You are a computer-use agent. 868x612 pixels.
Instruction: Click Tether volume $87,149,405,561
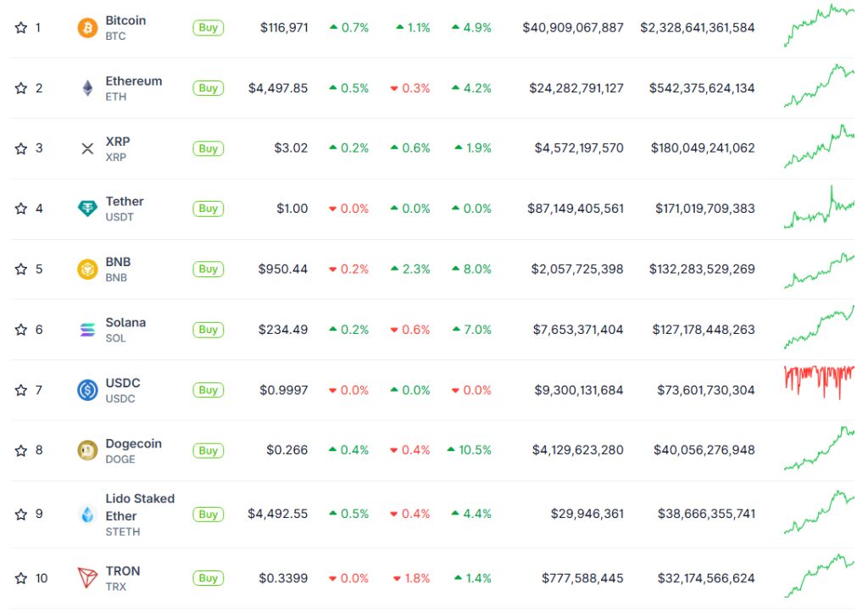click(x=576, y=209)
